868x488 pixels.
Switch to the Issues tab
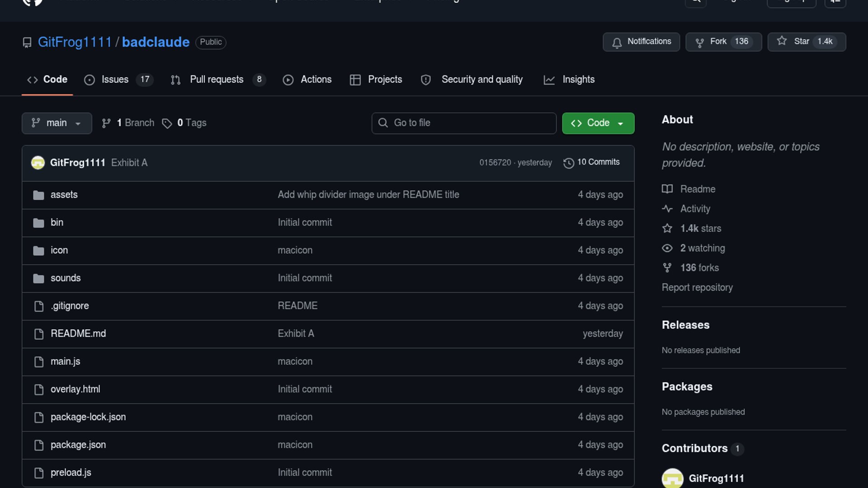[115, 80]
